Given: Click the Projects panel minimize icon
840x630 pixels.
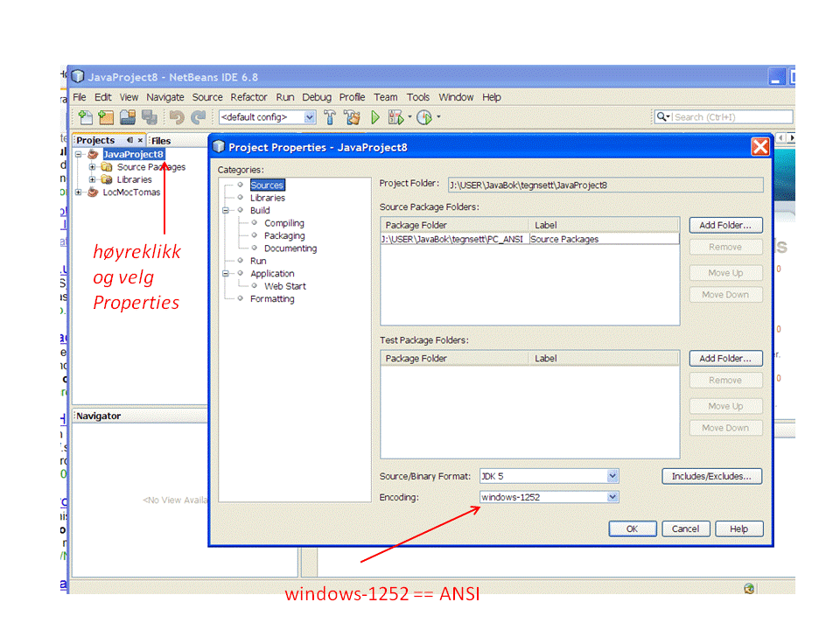Looking at the screenshot, I should click(129, 140).
